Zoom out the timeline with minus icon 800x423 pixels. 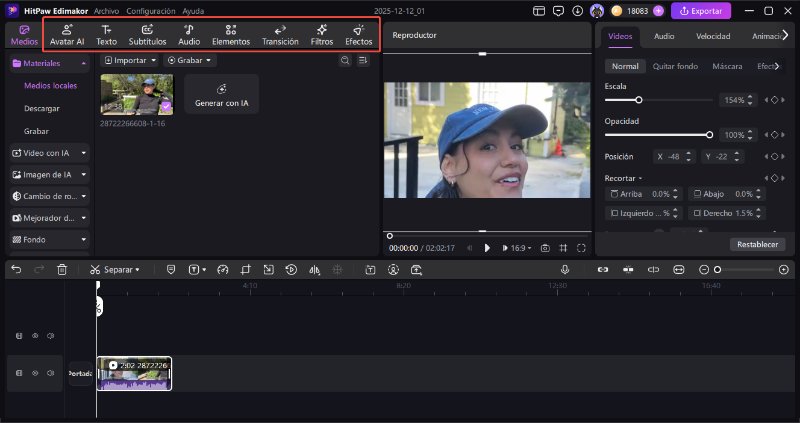[704, 269]
